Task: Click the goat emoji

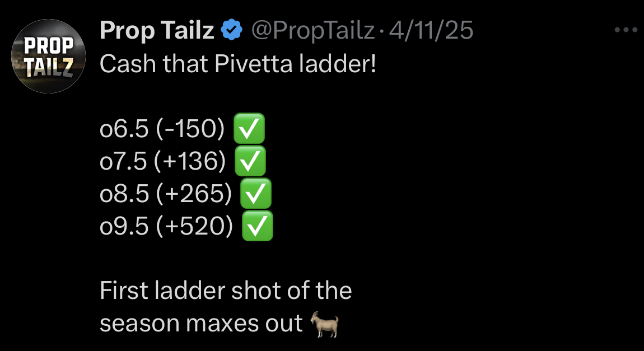Action: [324, 324]
